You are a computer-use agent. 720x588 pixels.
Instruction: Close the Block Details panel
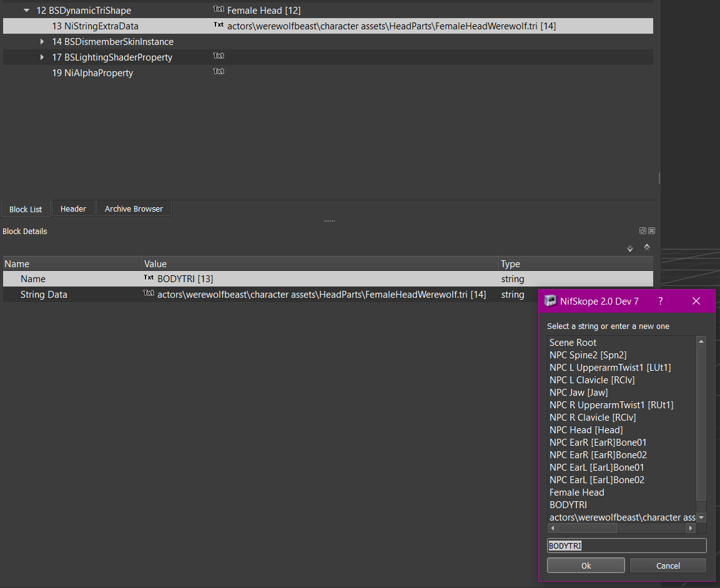point(651,231)
